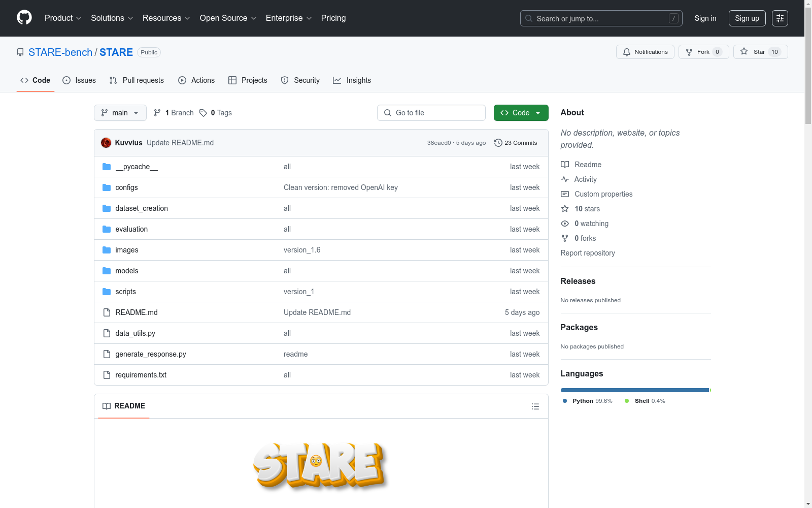The image size is (812, 508).
Task: Click the evaluation folder icon
Action: click(107, 229)
